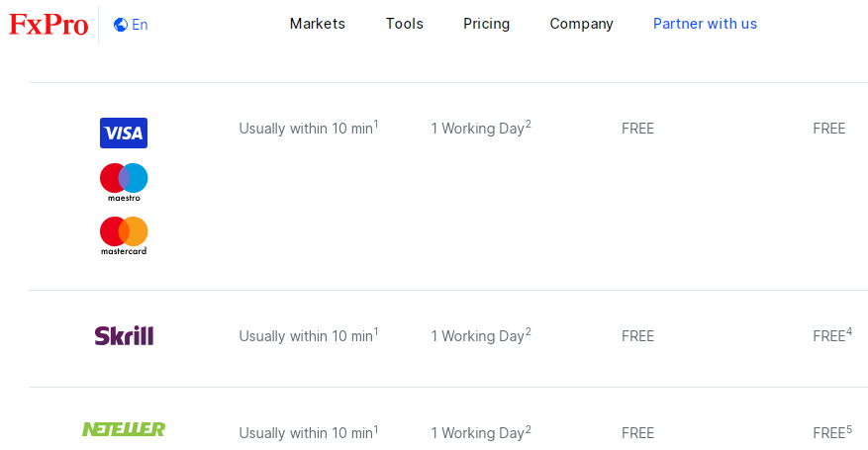Click the globe language icon

coord(121,25)
